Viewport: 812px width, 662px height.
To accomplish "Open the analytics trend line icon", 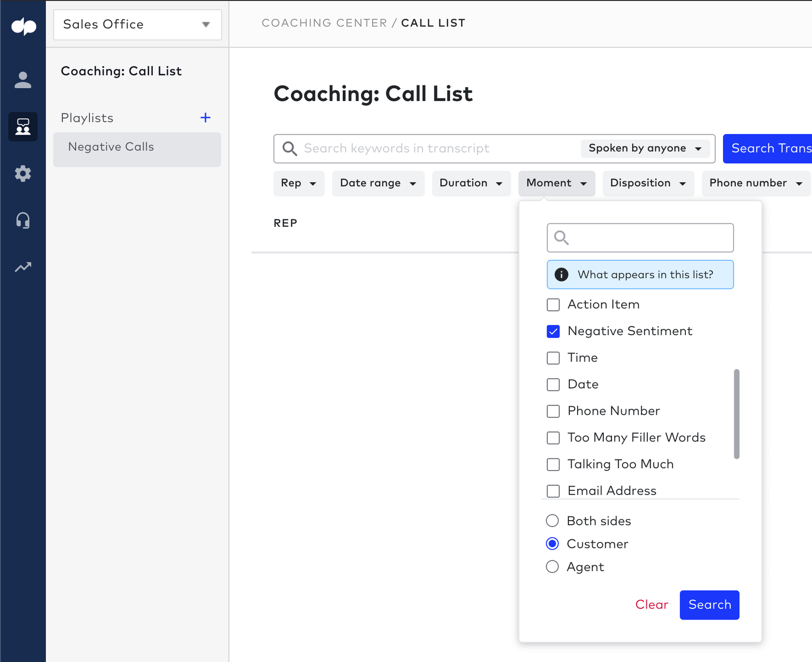I will pos(23,267).
